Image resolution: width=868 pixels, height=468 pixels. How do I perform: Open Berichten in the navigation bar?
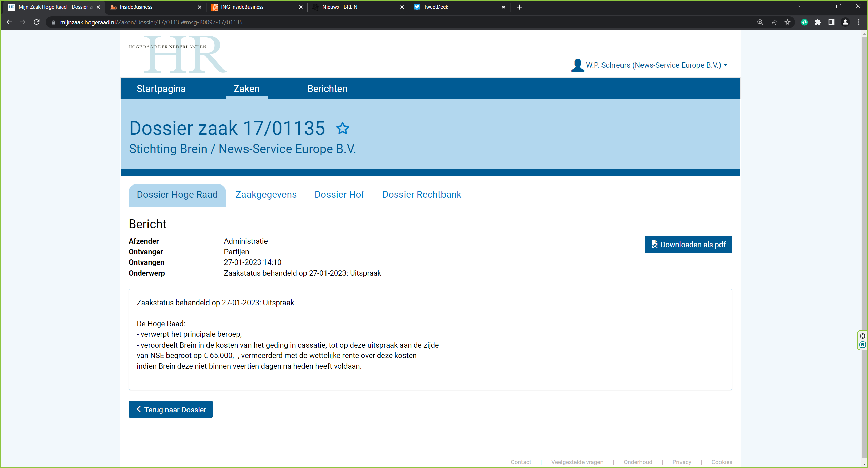(327, 89)
